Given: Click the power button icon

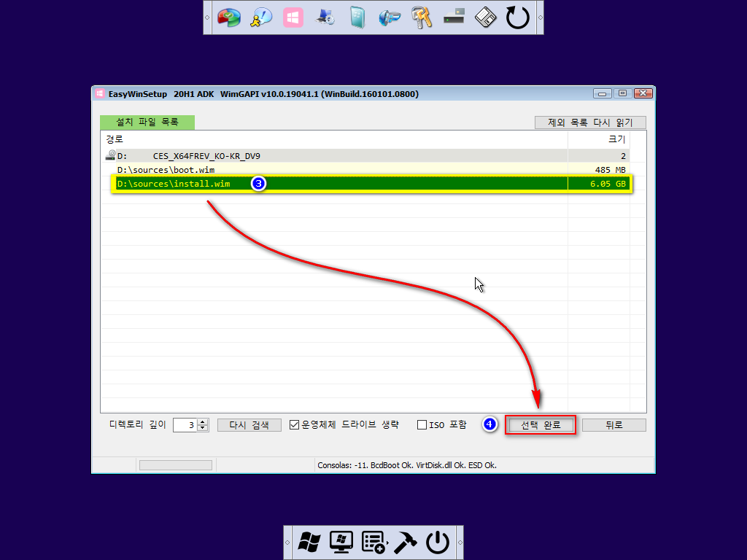Looking at the screenshot, I should 438,542.
